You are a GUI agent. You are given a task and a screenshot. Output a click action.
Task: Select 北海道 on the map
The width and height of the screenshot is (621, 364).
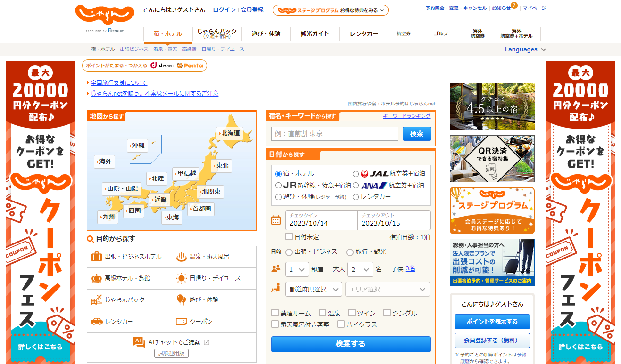pyautogui.click(x=229, y=133)
